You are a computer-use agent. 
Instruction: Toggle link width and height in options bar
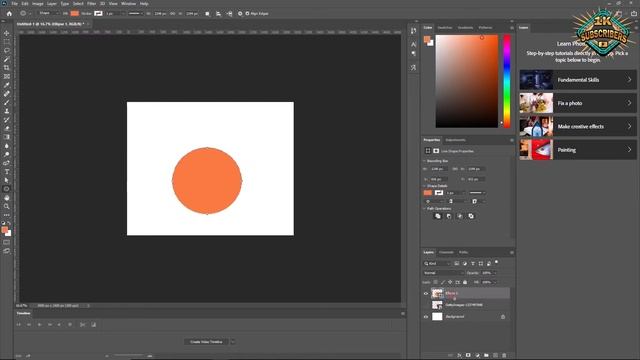[x=172, y=13]
